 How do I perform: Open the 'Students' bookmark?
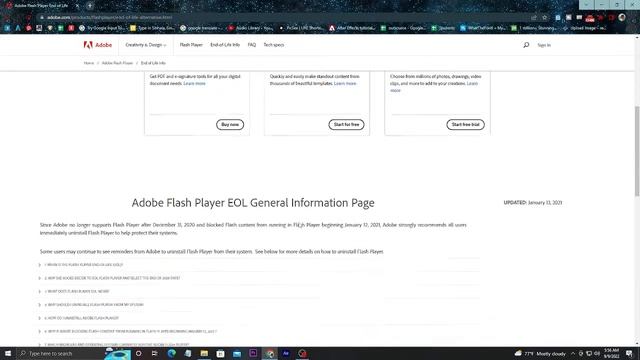pos(443,28)
